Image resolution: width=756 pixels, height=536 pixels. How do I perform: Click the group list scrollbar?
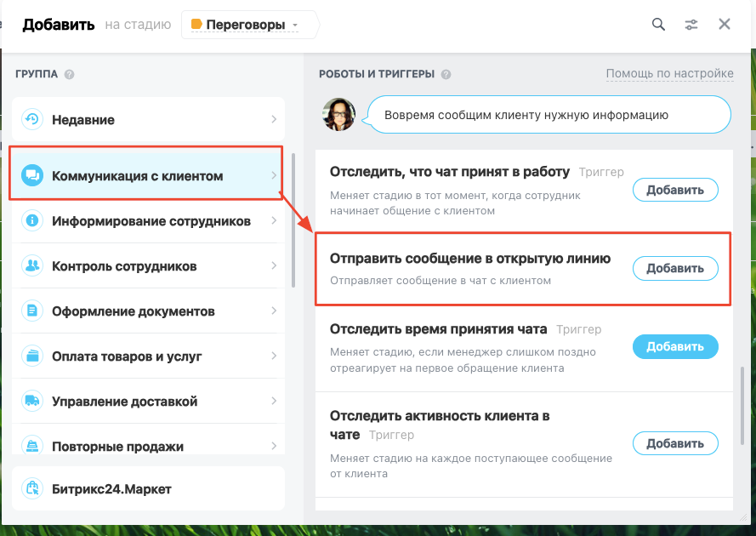[293, 220]
